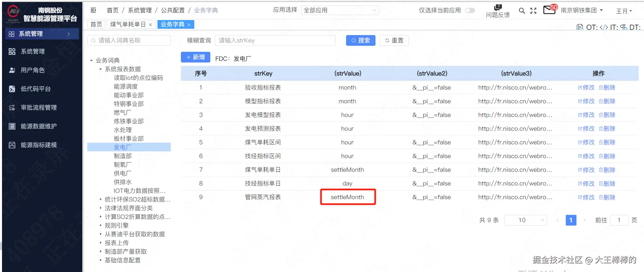Click the 新增 button
644x272 pixels.
tap(195, 57)
